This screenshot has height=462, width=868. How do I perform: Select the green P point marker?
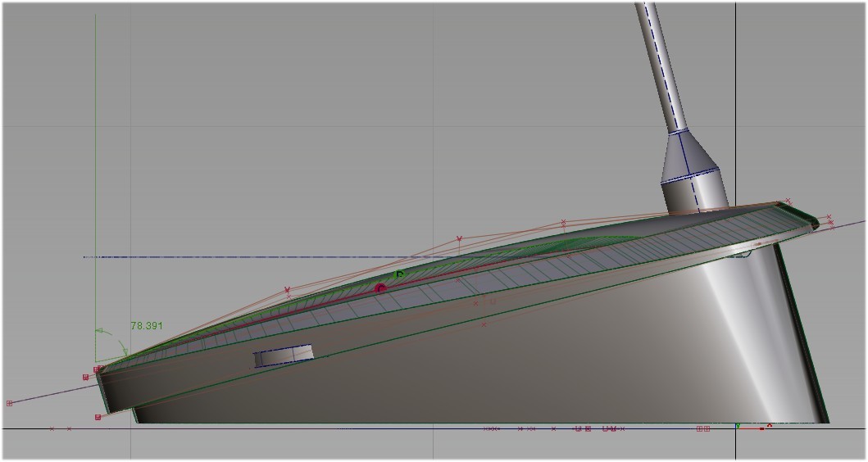(399, 274)
